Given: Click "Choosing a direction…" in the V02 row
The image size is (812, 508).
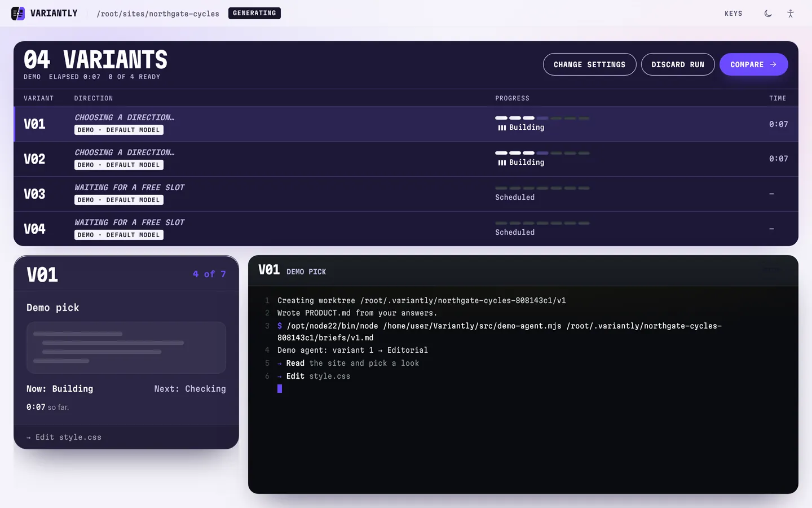Looking at the screenshot, I should point(125,152).
